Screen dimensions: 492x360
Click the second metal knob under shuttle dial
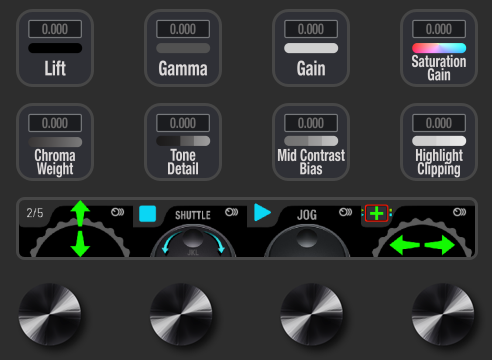[181, 314]
